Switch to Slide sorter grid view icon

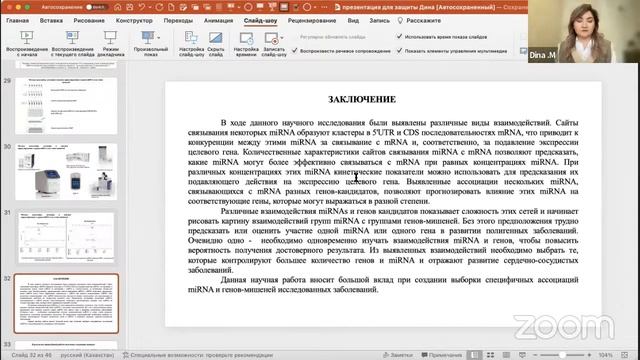click(490, 355)
